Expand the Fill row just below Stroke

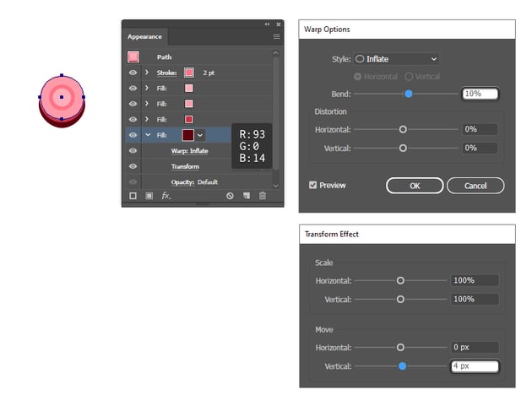pos(147,88)
